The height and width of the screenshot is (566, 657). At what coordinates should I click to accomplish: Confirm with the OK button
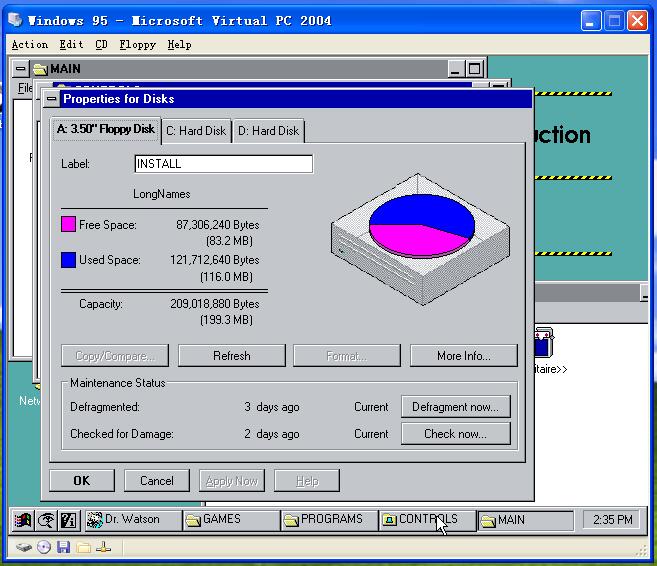click(82, 481)
